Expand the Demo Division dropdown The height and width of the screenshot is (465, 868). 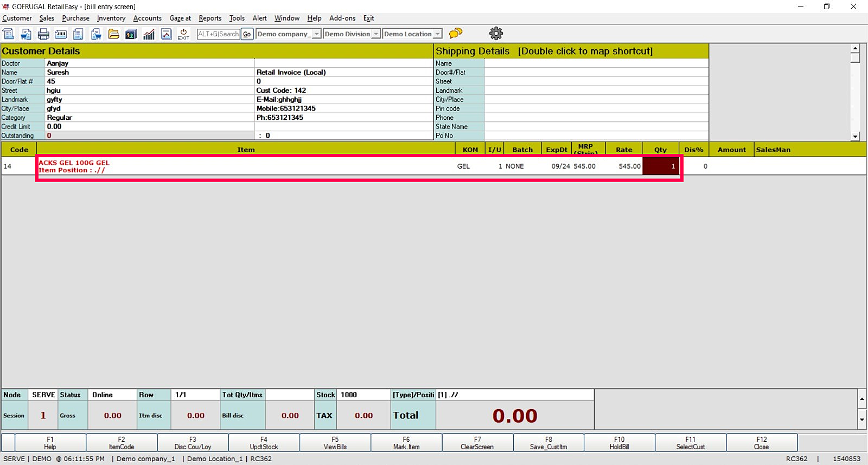point(375,34)
